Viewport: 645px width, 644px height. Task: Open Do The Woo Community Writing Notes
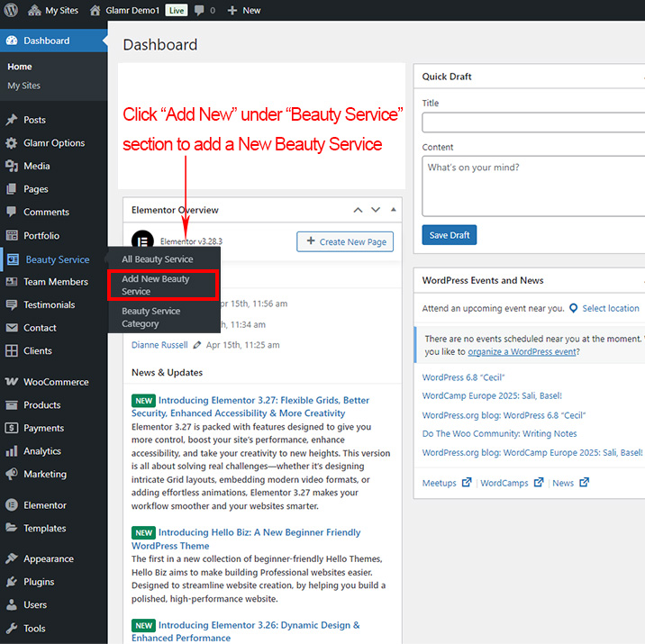tap(499, 434)
